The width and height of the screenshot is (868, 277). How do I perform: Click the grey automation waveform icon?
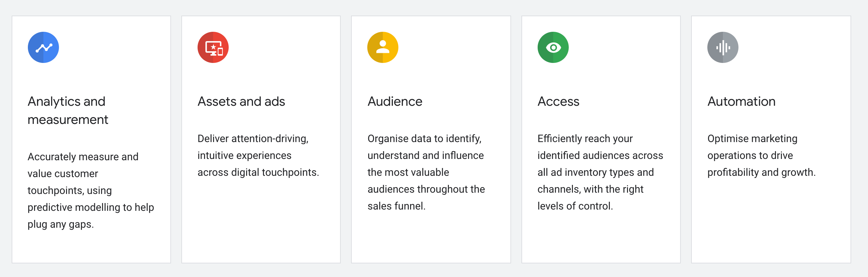pyautogui.click(x=723, y=48)
